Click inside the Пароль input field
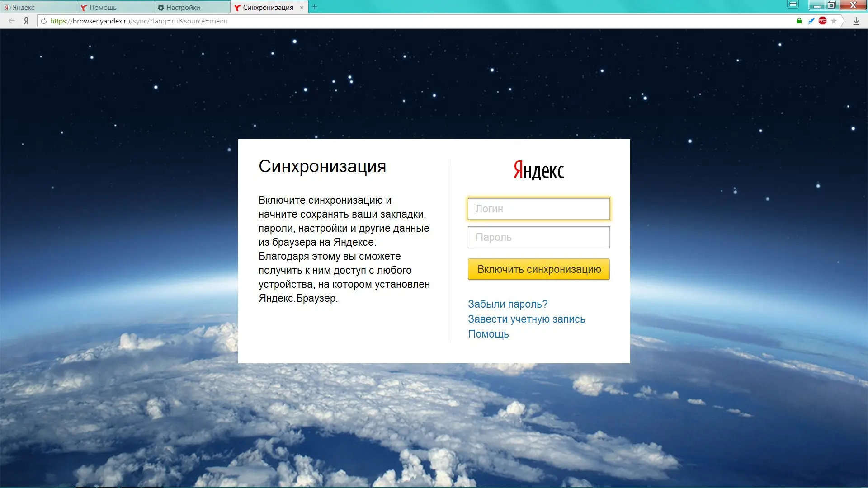 pyautogui.click(x=538, y=237)
